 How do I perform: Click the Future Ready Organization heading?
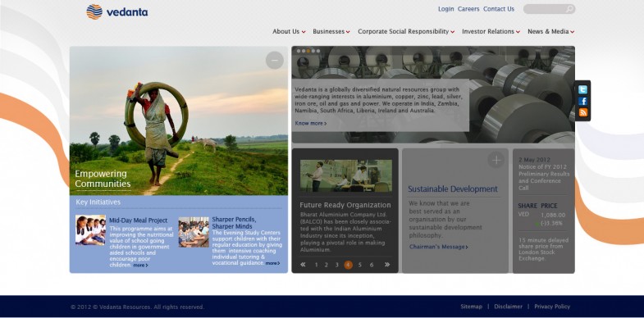pos(345,205)
